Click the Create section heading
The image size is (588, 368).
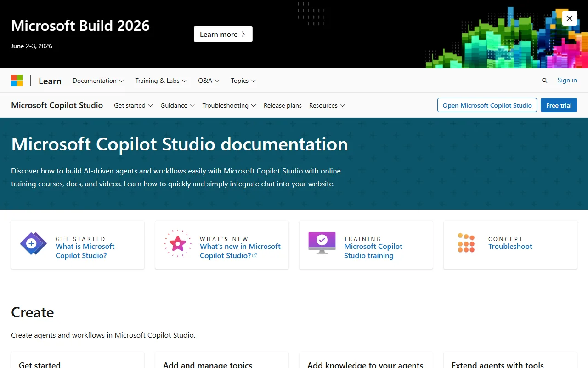coord(33,312)
